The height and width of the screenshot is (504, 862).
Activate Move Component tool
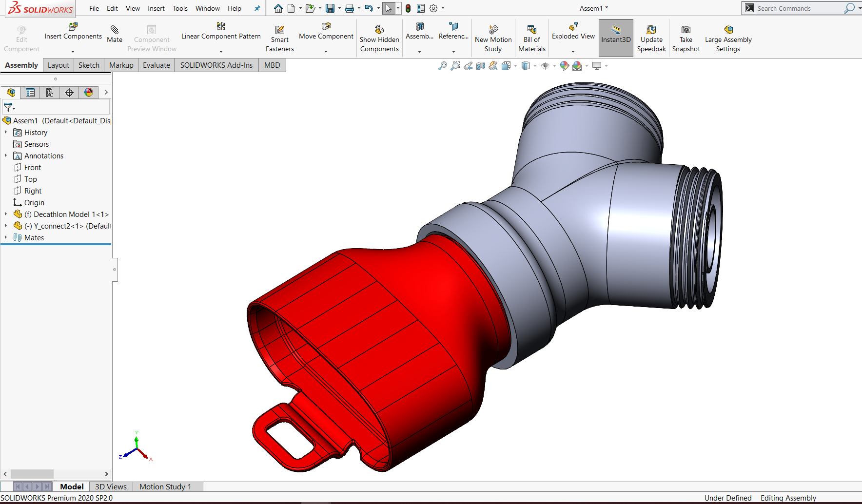(326, 31)
